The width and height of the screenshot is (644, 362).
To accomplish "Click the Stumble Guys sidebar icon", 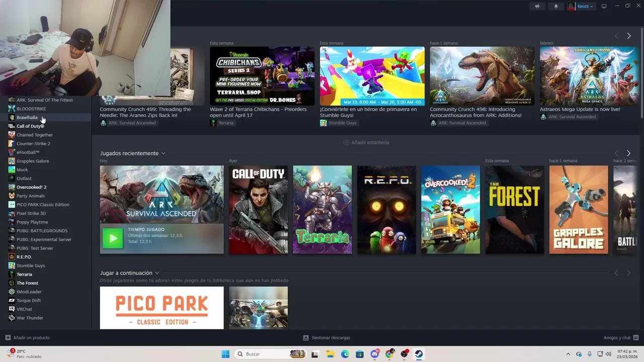I will (12, 265).
